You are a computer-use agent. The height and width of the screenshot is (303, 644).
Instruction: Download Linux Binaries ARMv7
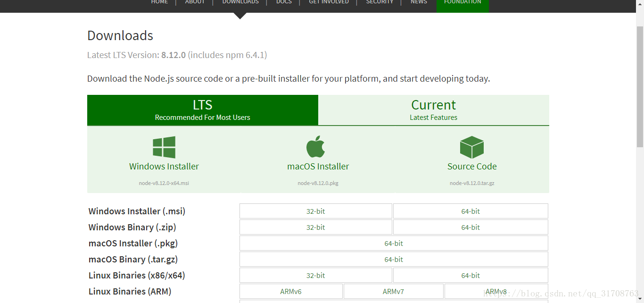click(394, 291)
